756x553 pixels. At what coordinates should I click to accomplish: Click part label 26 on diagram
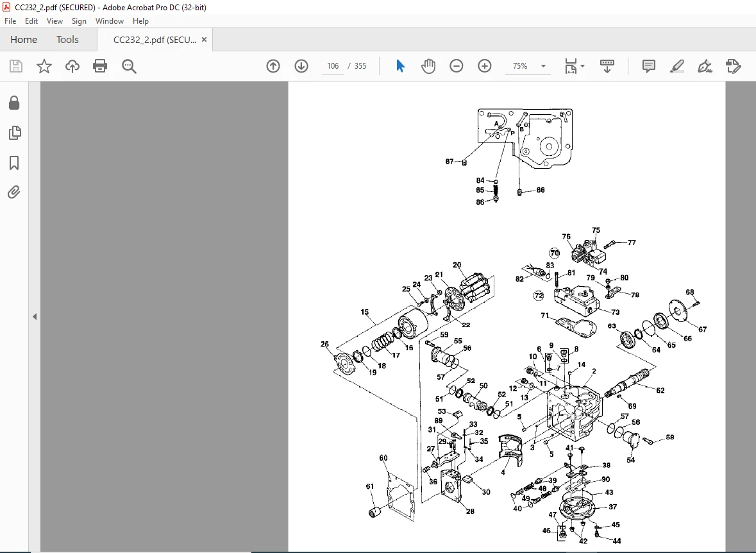[x=324, y=344]
